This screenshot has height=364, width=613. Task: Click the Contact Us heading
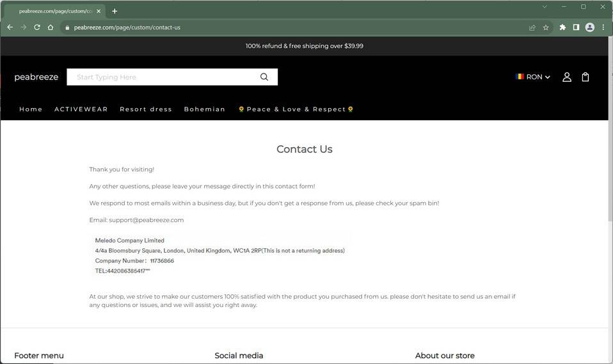304,149
